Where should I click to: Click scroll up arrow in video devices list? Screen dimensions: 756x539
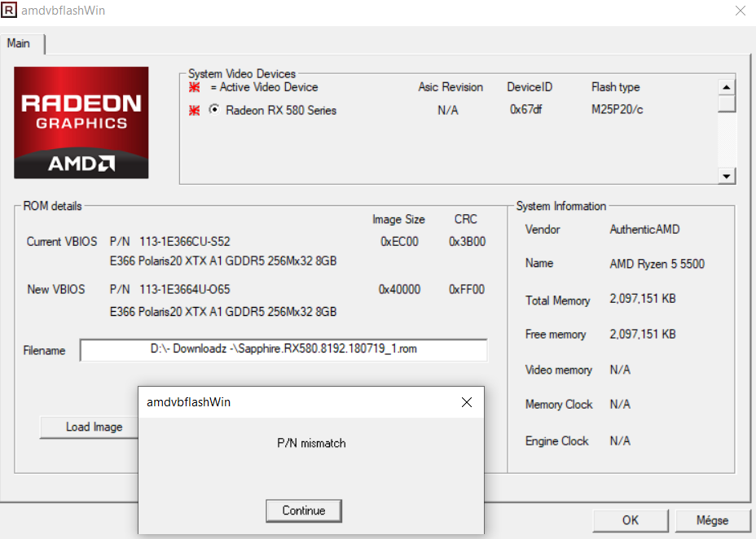[726, 87]
